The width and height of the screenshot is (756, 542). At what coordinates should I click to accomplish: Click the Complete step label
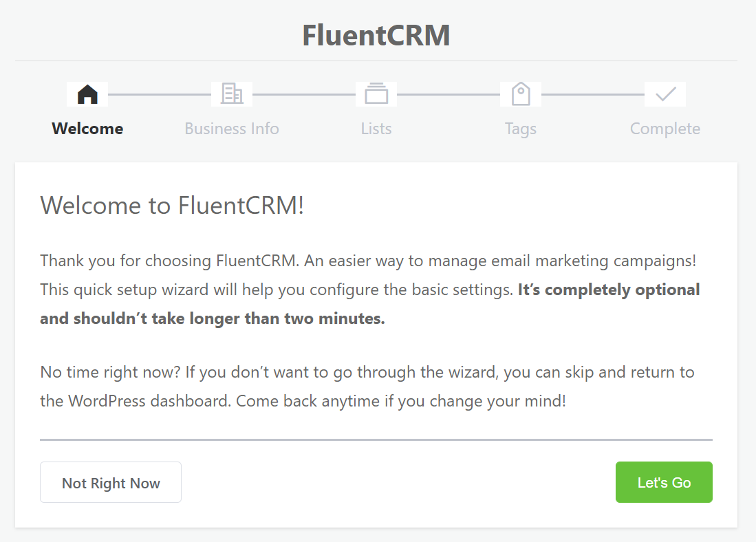665,129
